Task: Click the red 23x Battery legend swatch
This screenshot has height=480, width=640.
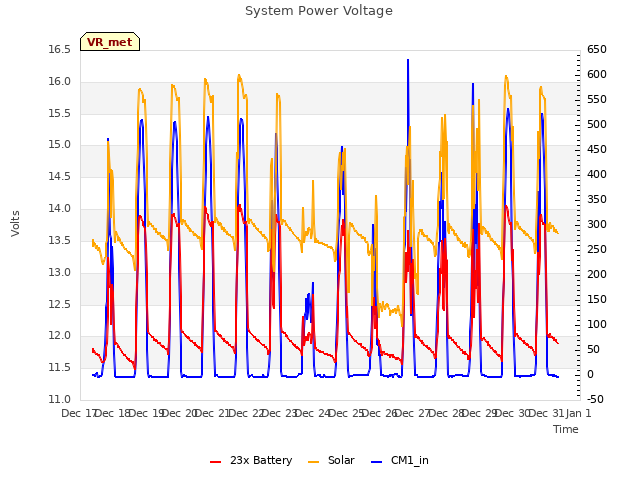Action: click(x=215, y=462)
